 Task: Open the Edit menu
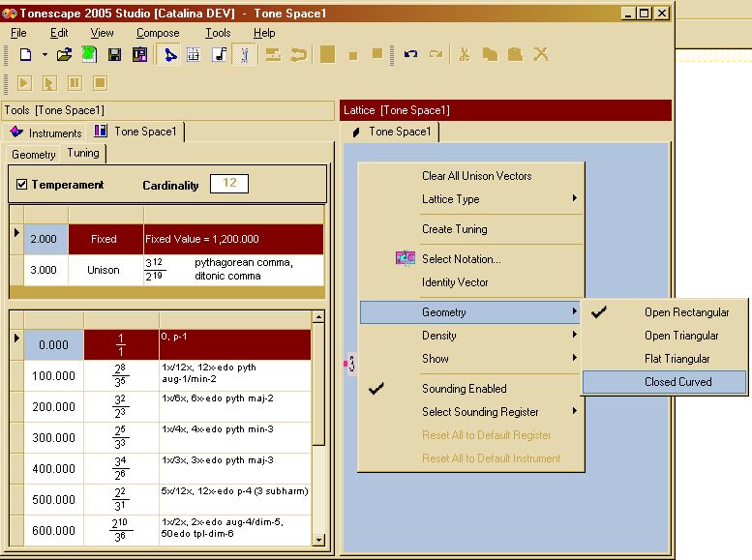(59, 33)
